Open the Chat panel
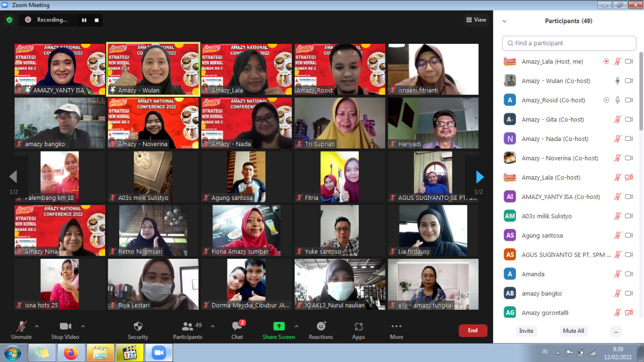 click(x=236, y=330)
